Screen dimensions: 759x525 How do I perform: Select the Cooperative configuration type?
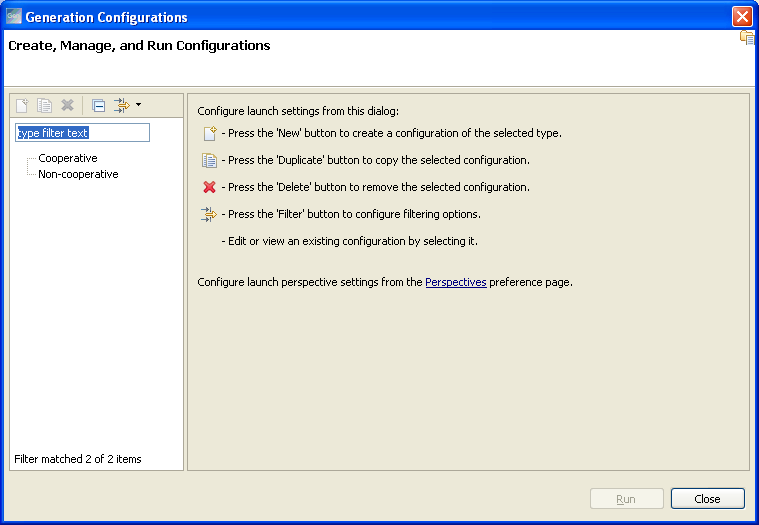[x=68, y=158]
